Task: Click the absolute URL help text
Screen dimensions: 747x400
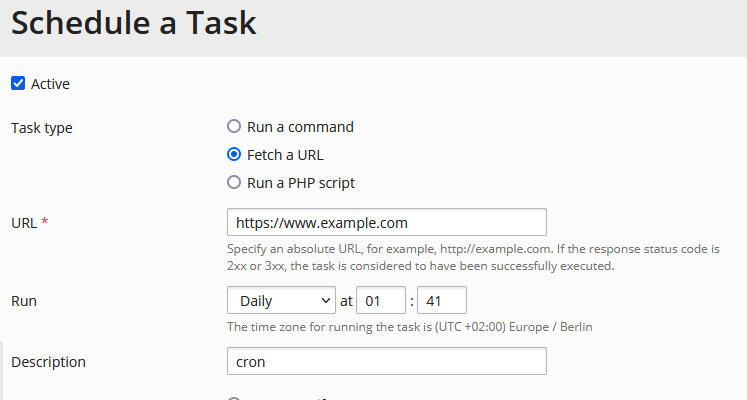Action: pyautogui.click(x=474, y=257)
